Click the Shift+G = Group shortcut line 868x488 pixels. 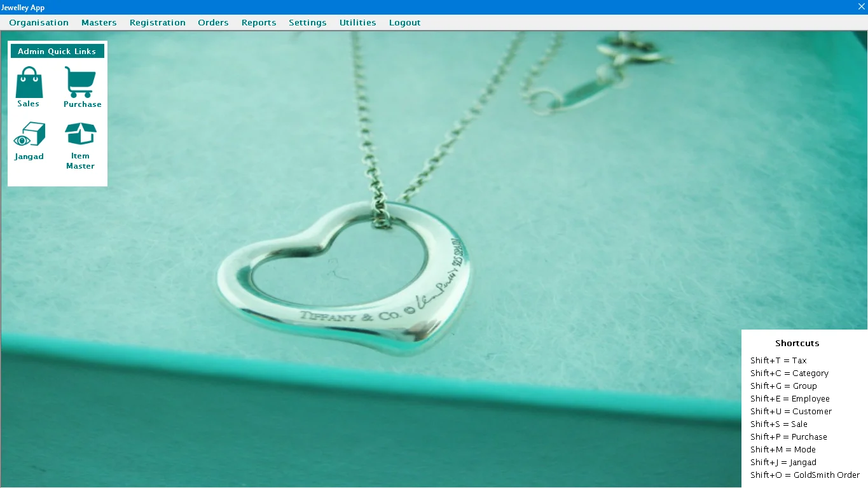(783, 386)
